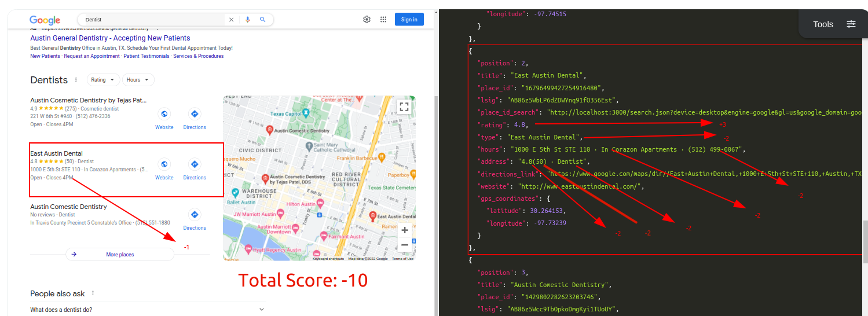Zoom in on the map
The image size is (868, 316).
click(405, 230)
